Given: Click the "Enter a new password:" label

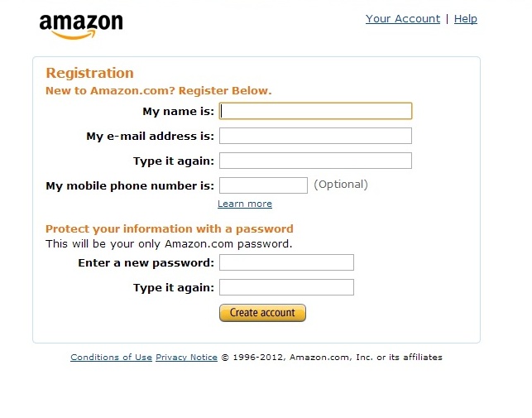Looking at the screenshot, I should click(x=146, y=263).
